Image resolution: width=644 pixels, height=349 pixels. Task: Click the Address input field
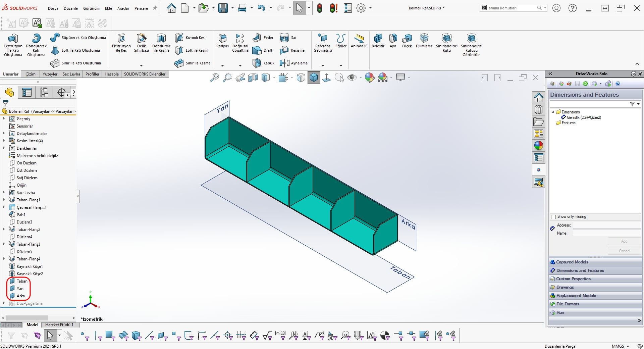tap(607, 225)
